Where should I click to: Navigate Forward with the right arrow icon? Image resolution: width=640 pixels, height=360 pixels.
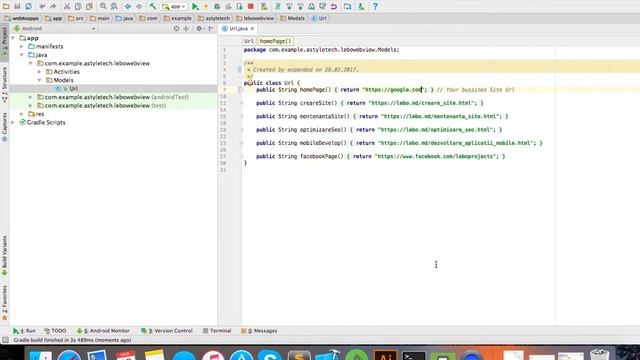click(x=139, y=6)
